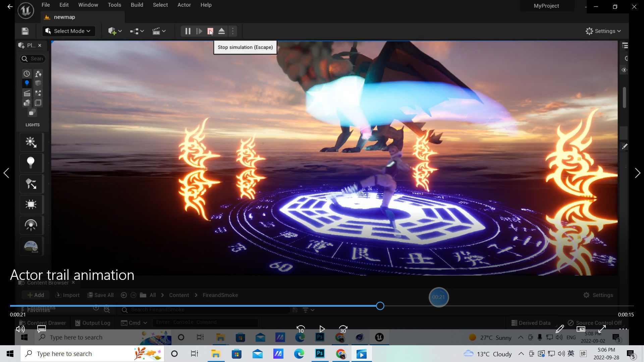
Task: Select the Shapes cube category icon
Action: tap(38, 83)
